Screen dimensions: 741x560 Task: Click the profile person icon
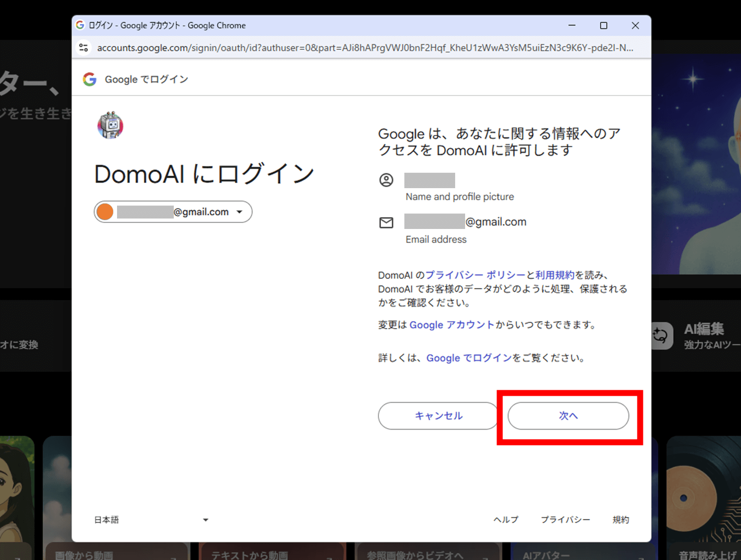[386, 180]
